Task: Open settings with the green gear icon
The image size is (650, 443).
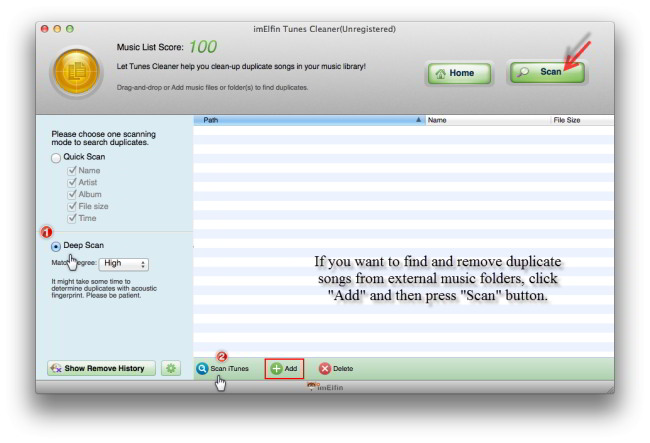Action: 171,368
